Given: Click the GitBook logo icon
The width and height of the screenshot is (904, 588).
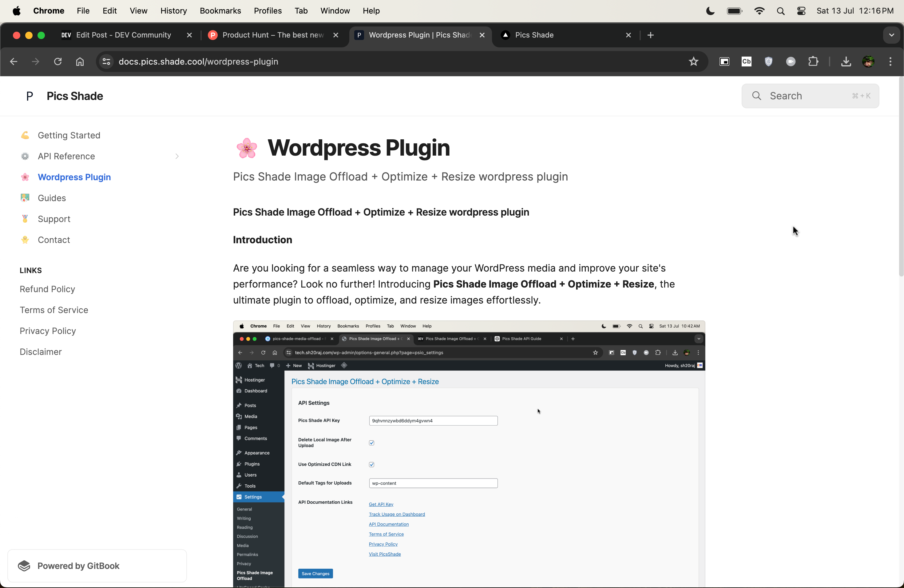Looking at the screenshot, I should click(x=24, y=566).
